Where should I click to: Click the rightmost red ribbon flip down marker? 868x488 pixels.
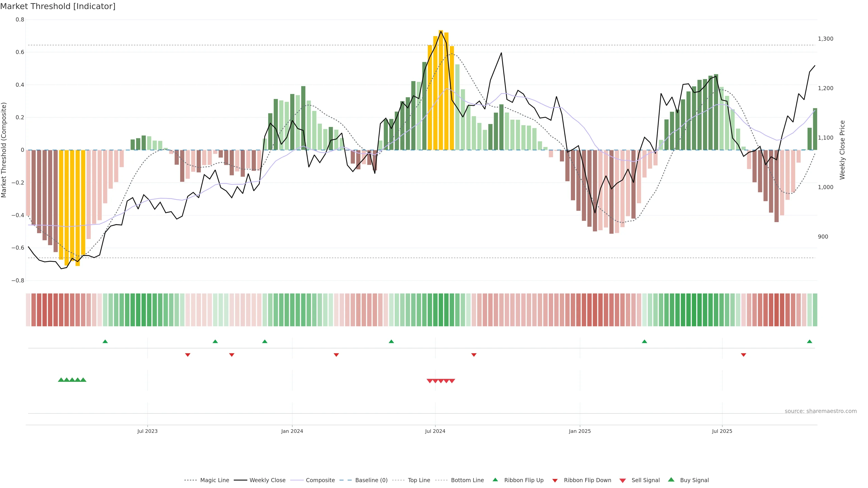pyautogui.click(x=743, y=355)
